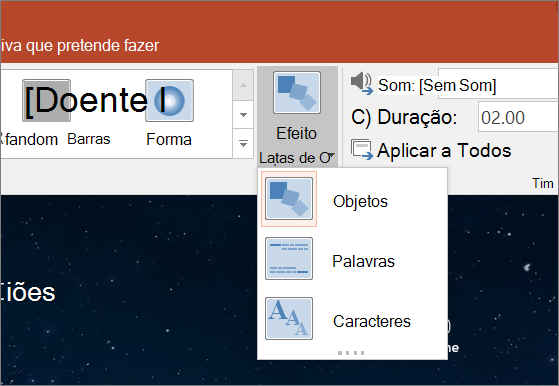Click the Palavras lines icon
The image size is (559, 386).
click(x=289, y=258)
